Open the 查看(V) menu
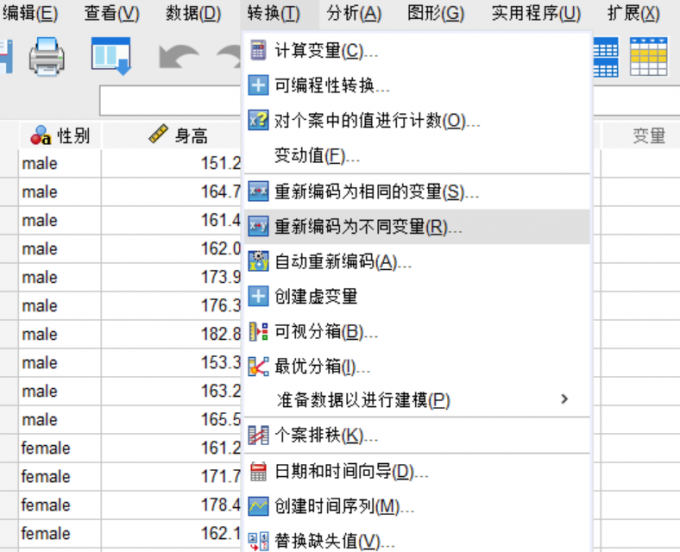Screen dimensions: 680x552 click(x=111, y=13)
